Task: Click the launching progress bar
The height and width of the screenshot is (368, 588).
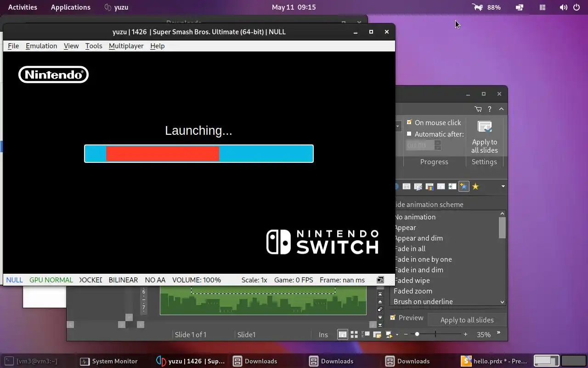Action: [199, 154]
